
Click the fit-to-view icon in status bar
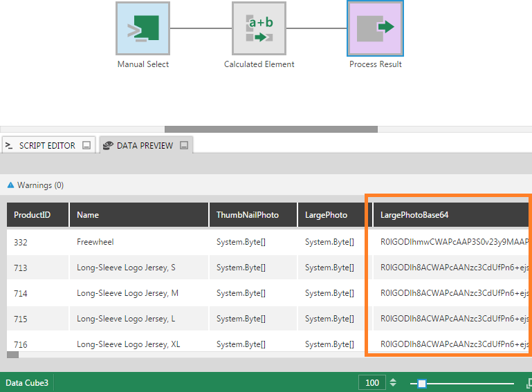click(528, 383)
